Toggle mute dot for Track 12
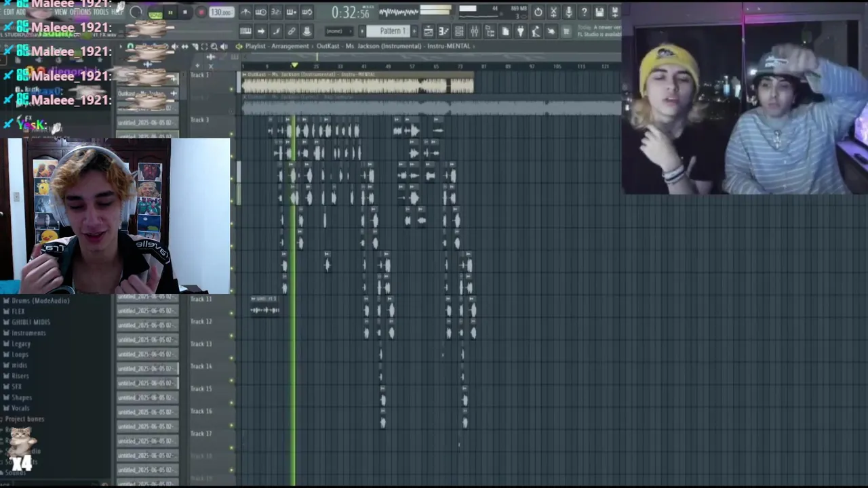 [232, 335]
